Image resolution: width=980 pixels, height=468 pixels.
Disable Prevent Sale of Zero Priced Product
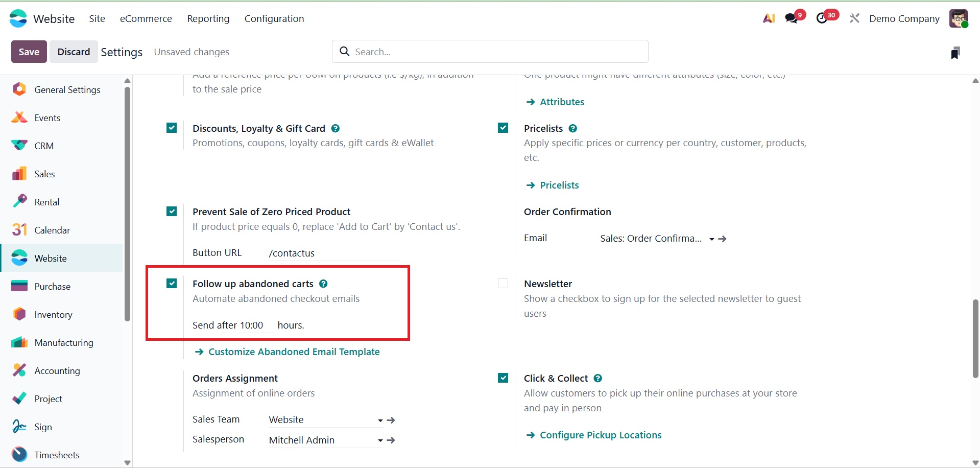[x=172, y=212]
